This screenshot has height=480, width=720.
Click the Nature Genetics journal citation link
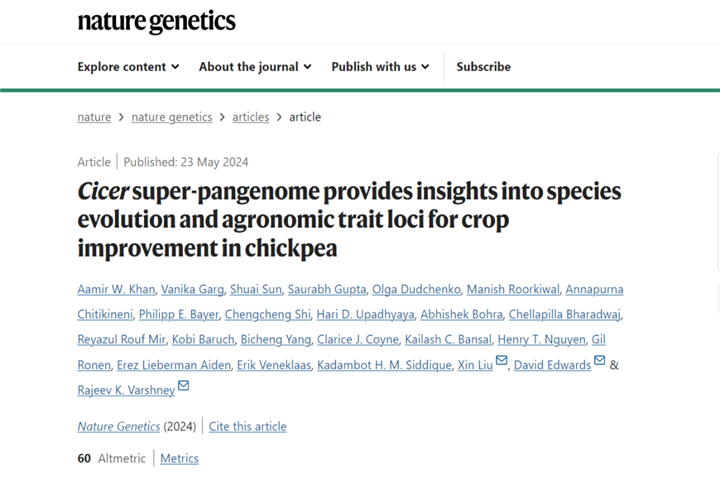coord(118,426)
